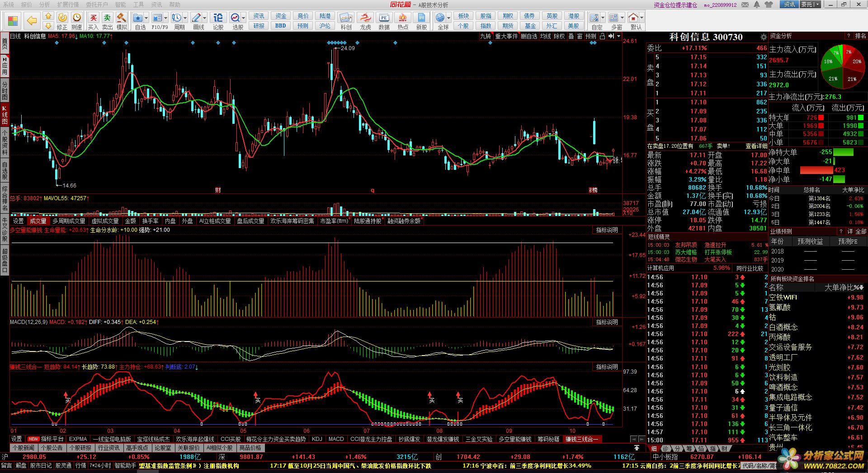Viewport: 868px width, 473px height.
Task: Click the 多窗 multi-window icon
Action: tap(613, 18)
